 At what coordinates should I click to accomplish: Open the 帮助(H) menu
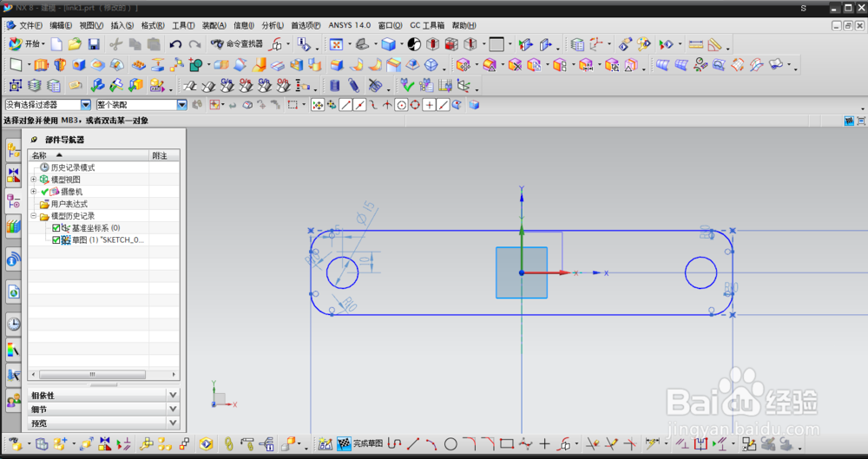tap(464, 25)
